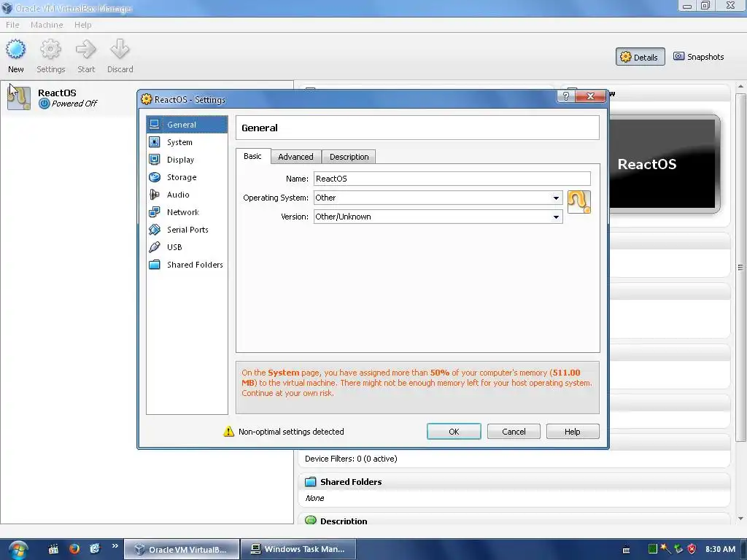The width and height of the screenshot is (747, 560).
Task: Click the Name input field
Action: (452, 179)
